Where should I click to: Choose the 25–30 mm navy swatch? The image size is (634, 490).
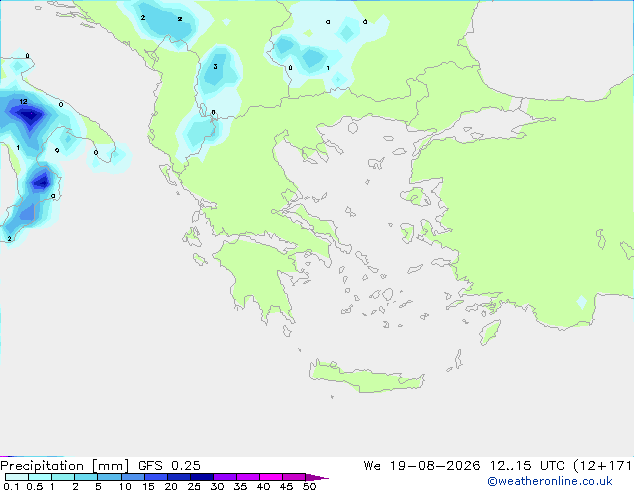pos(202,477)
